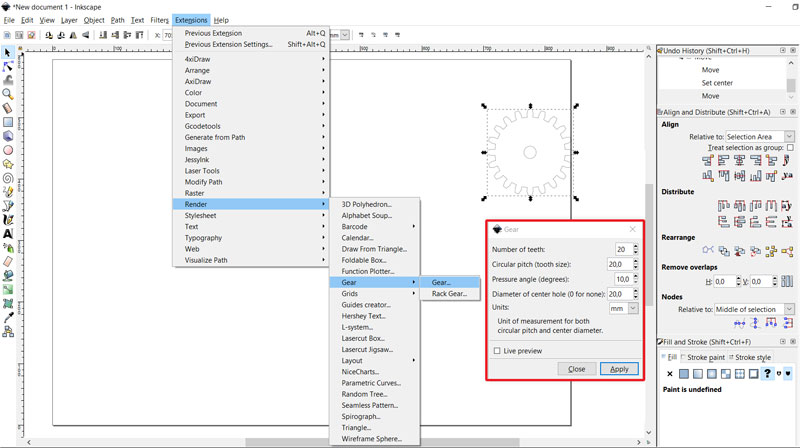Open the Extensions menu

(191, 20)
